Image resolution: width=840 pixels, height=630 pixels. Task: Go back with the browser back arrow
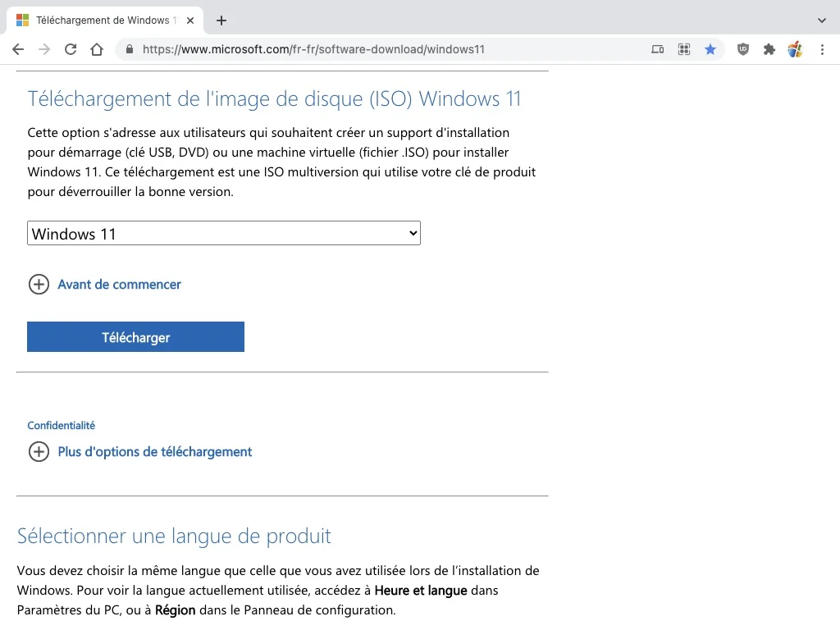18,50
